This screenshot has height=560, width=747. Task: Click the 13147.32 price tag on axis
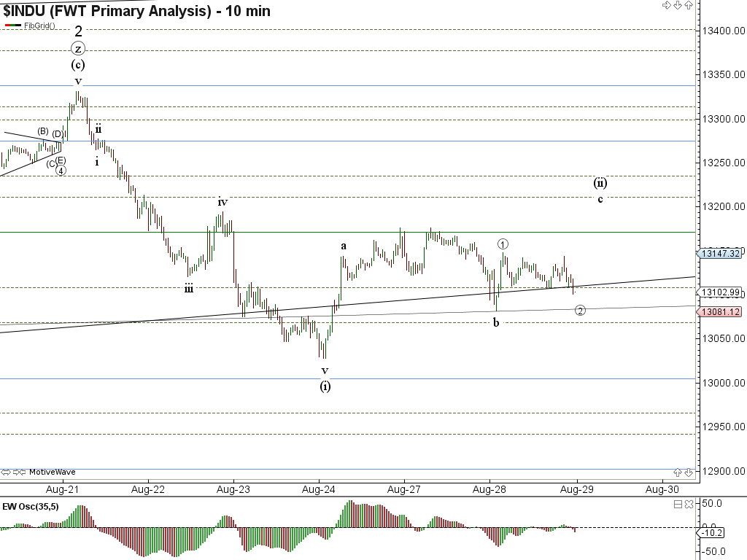pyautogui.click(x=721, y=253)
